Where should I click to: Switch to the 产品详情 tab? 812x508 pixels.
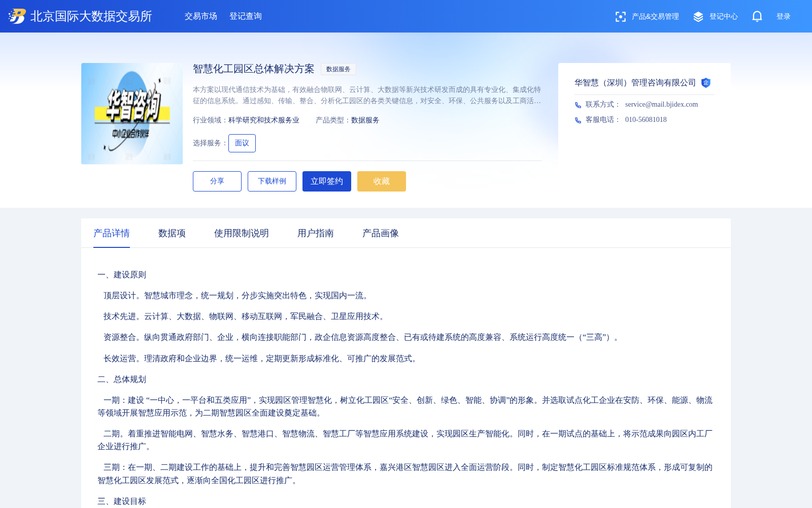(112, 233)
